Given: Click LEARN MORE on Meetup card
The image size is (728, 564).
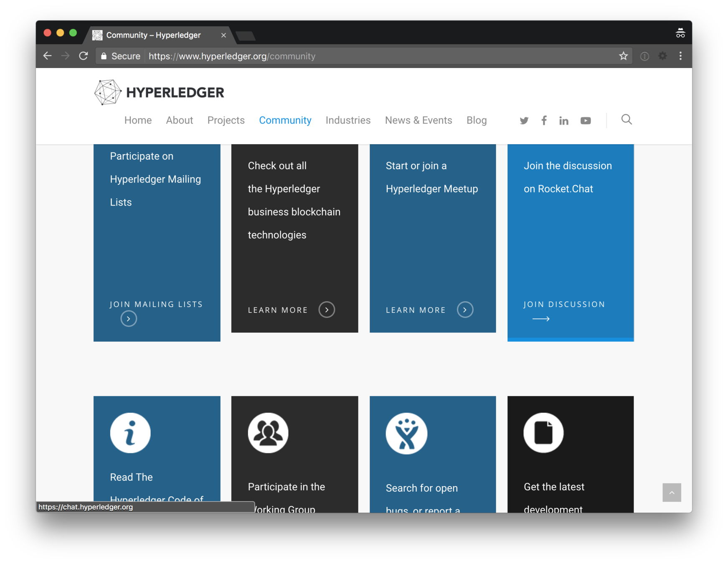Looking at the screenshot, I should click(416, 310).
